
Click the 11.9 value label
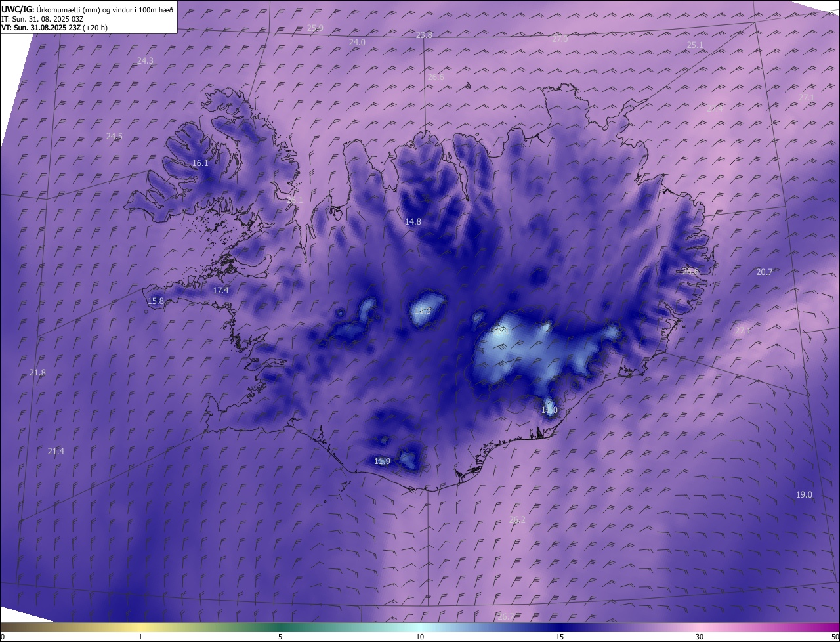(382, 461)
